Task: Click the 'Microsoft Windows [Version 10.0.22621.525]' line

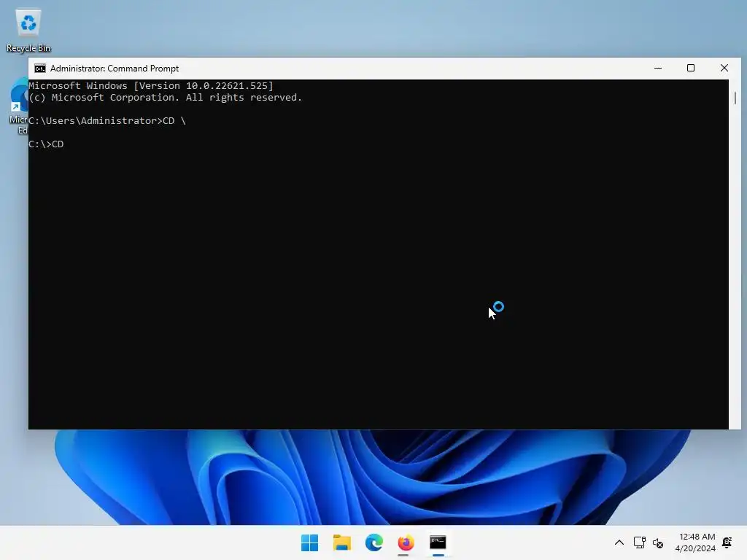Action: [x=151, y=86]
